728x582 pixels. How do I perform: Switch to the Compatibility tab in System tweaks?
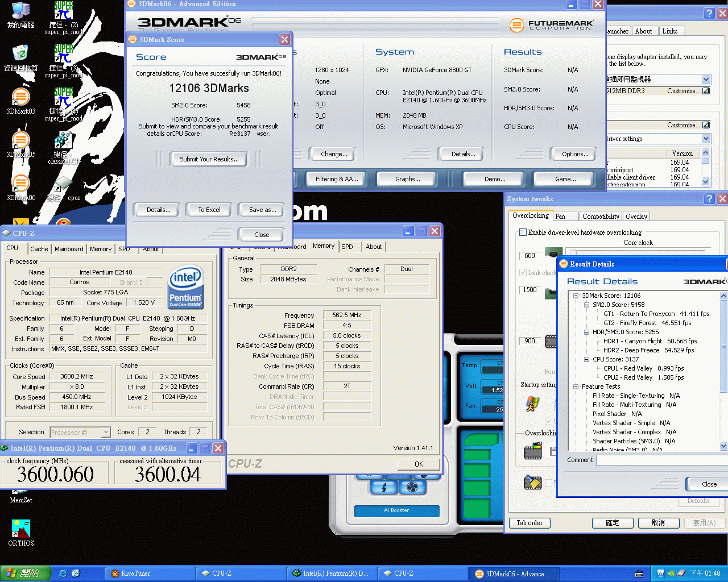point(601,217)
